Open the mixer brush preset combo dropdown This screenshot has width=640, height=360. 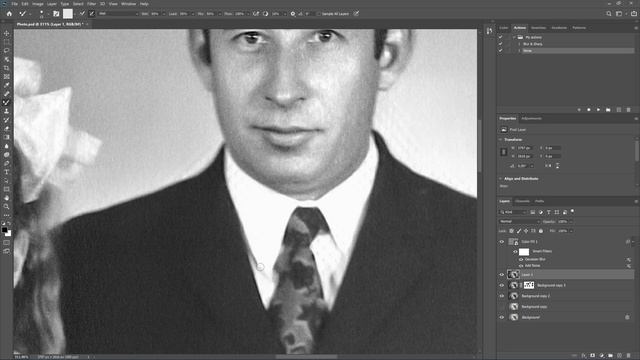point(118,14)
